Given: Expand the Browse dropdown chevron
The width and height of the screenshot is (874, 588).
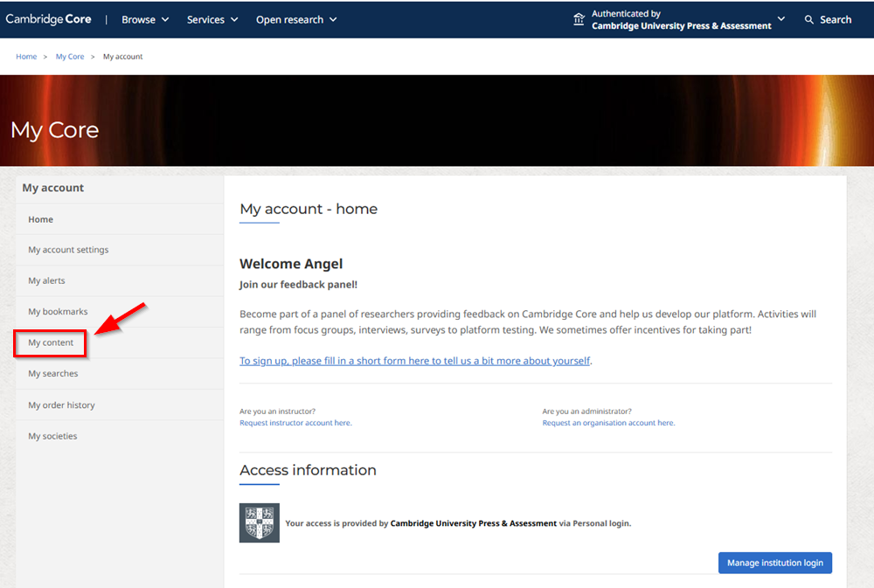Looking at the screenshot, I should click(x=165, y=19).
